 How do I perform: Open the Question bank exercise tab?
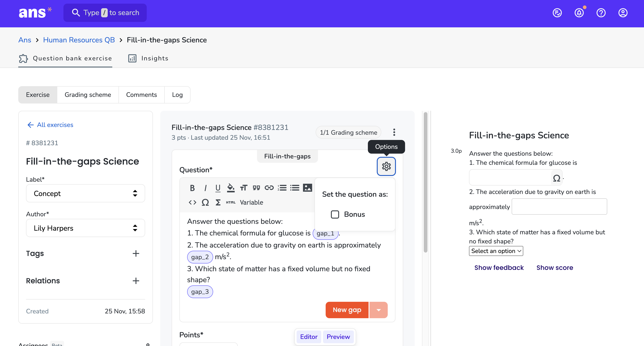(x=65, y=58)
